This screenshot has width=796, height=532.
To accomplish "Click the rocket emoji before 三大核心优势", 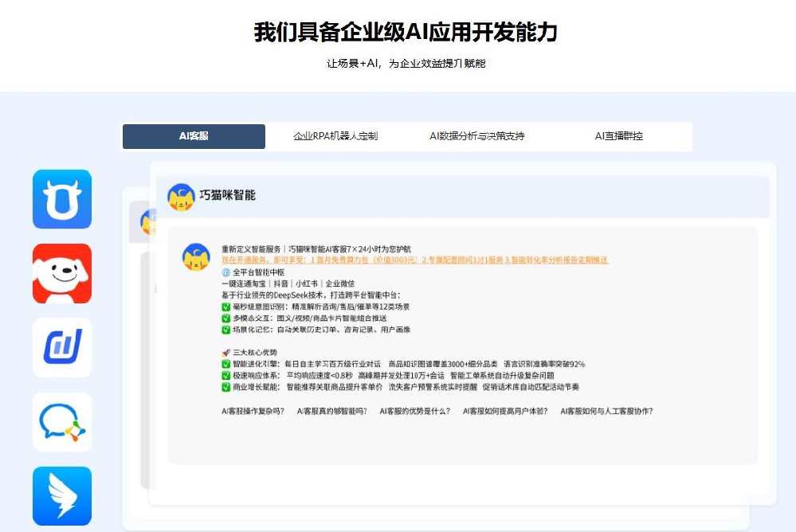I will (x=226, y=352).
